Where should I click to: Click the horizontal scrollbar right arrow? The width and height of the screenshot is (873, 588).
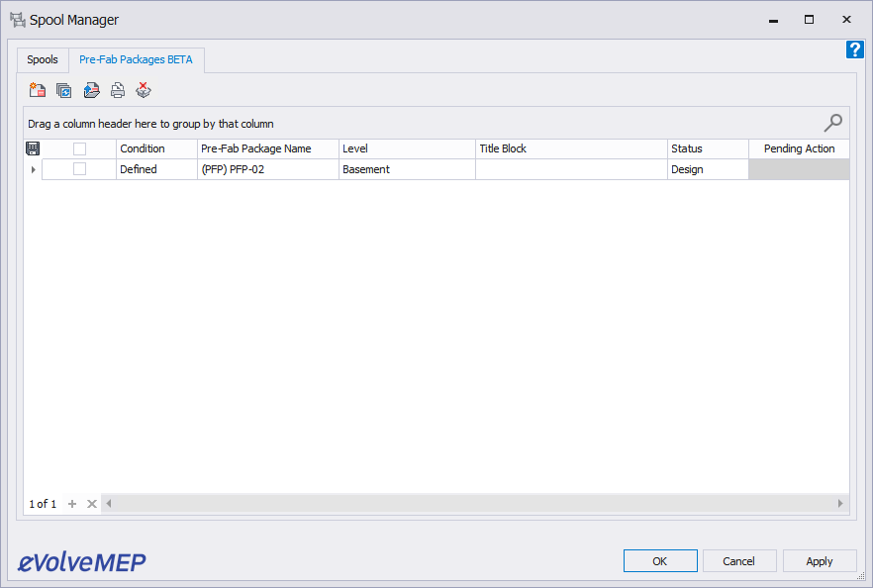click(x=840, y=503)
